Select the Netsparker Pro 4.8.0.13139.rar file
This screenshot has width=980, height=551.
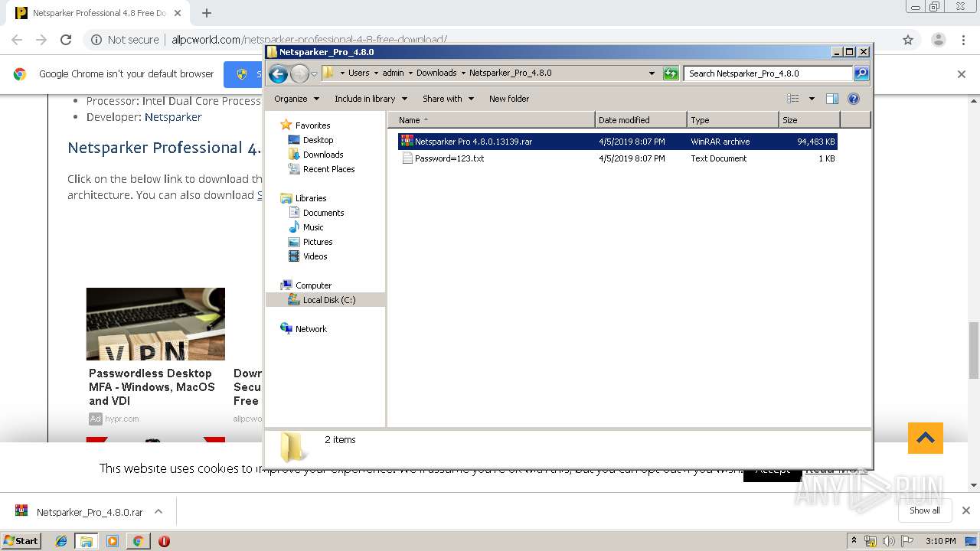click(617, 142)
